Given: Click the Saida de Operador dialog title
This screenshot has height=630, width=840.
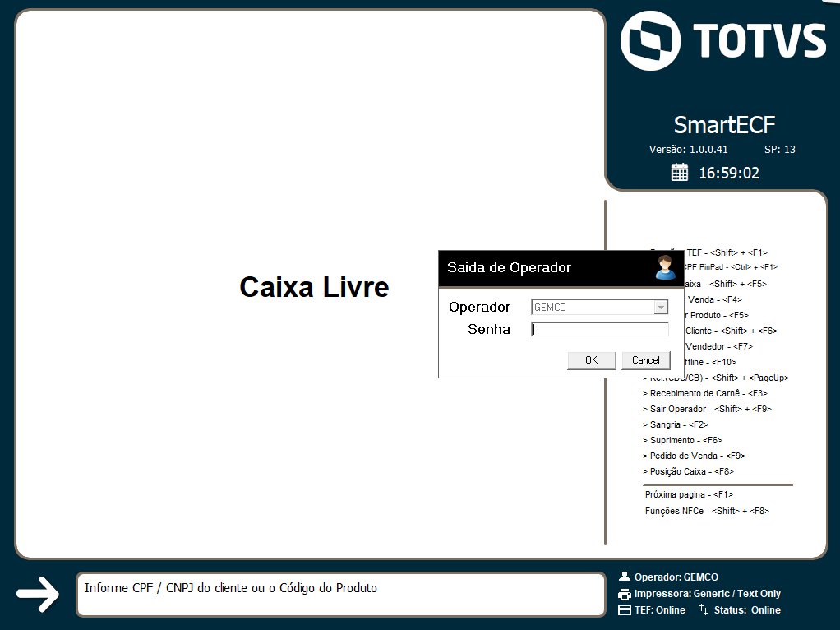Looking at the screenshot, I should [x=509, y=267].
